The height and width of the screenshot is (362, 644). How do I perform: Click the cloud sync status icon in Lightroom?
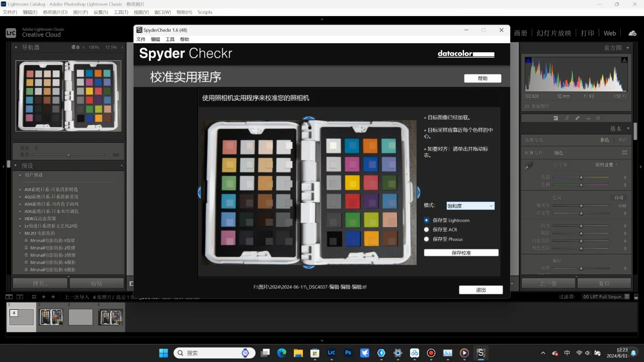pyautogui.click(x=632, y=33)
